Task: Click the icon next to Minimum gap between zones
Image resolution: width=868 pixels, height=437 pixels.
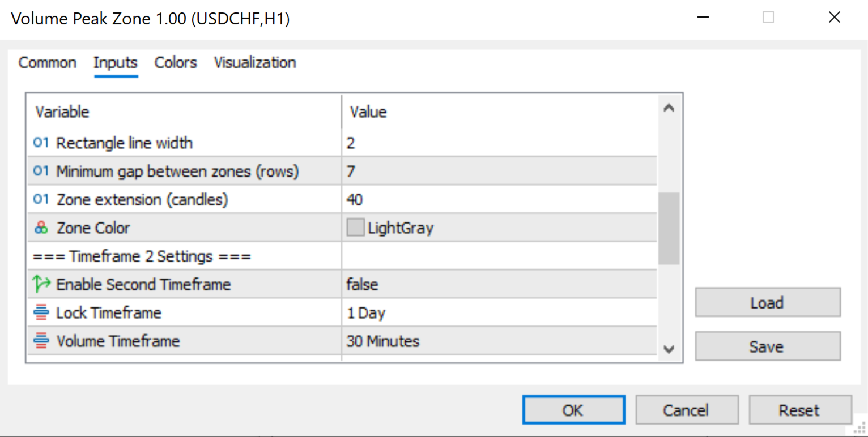Action: (41, 171)
